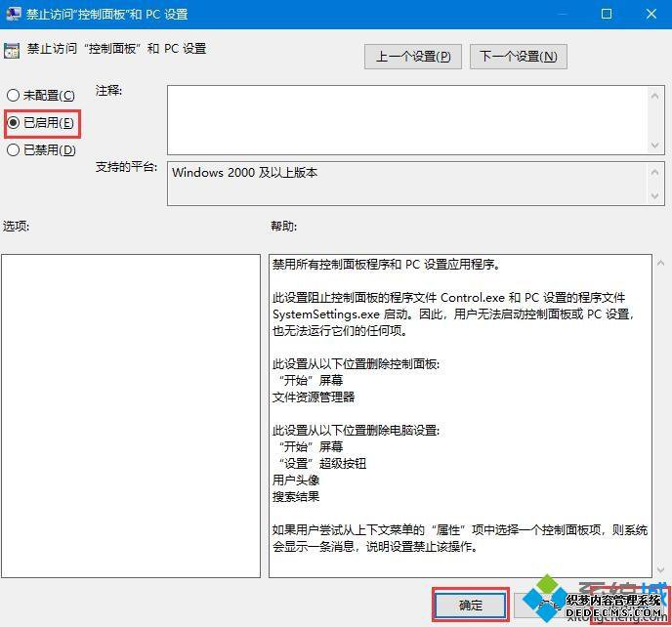Select the 未配置(C) radio option
This screenshot has height=627, width=672.
point(41,95)
